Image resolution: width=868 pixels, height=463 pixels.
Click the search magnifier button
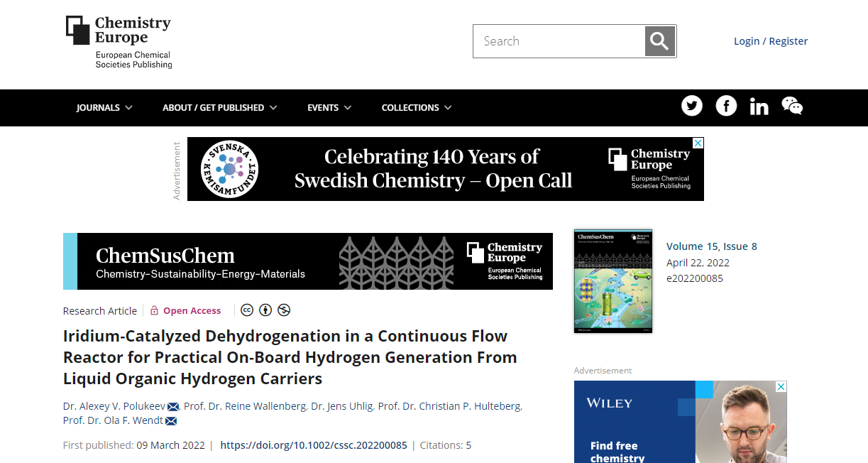659,41
